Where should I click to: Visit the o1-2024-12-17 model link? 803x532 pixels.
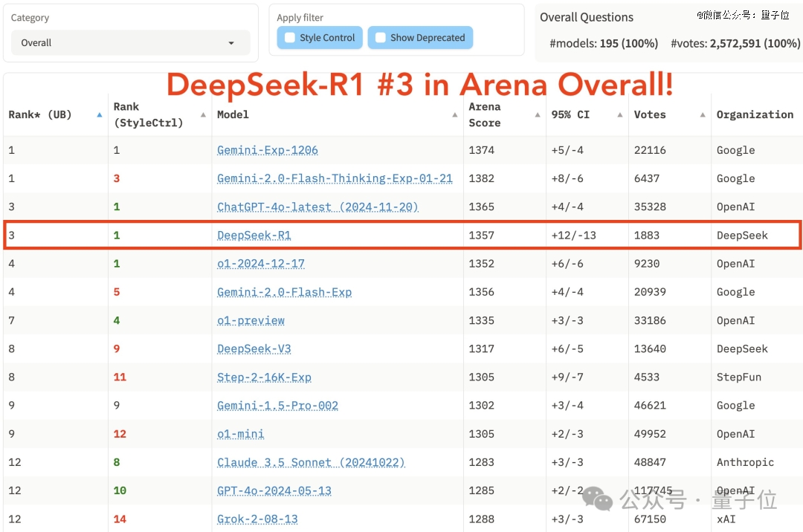[261, 264]
